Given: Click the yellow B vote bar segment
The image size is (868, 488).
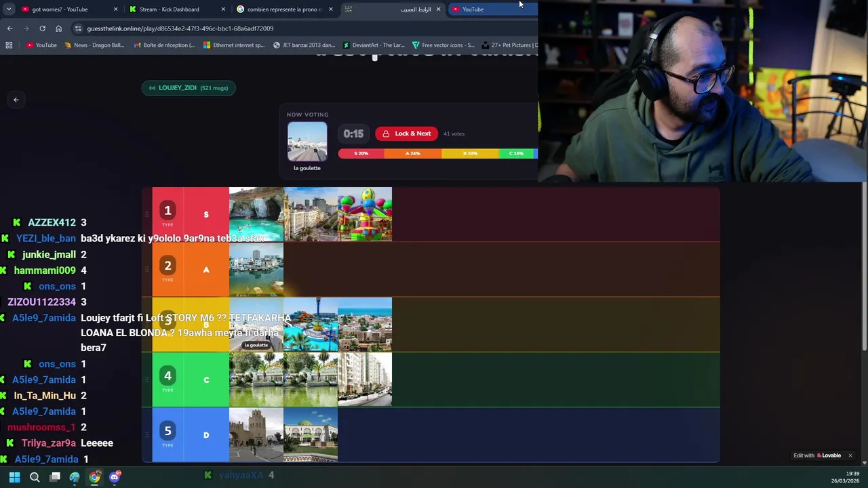Looking at the screenshot, I should (470, 154).
